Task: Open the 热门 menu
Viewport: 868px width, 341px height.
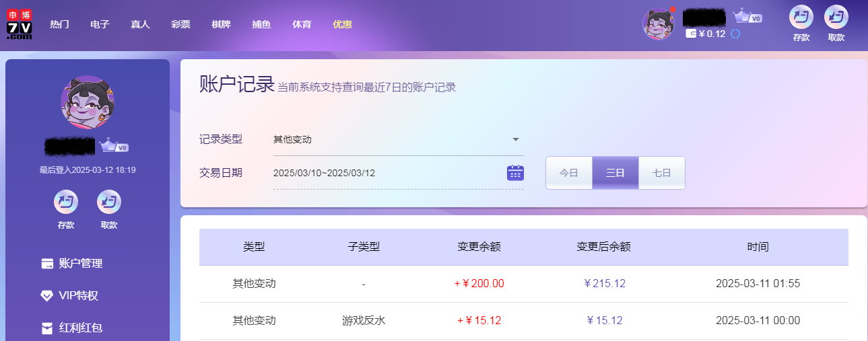Action: [x=59, y=24]
